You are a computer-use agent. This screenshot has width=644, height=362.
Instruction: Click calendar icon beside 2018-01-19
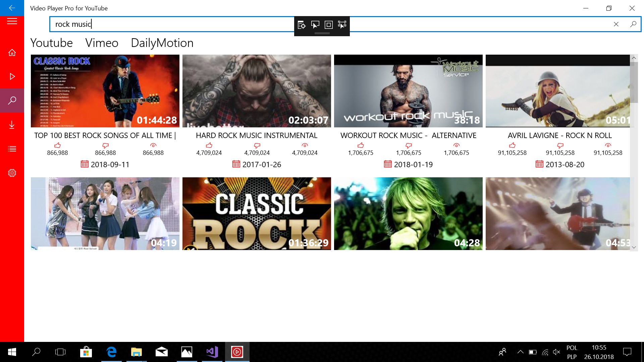point(388,164)
